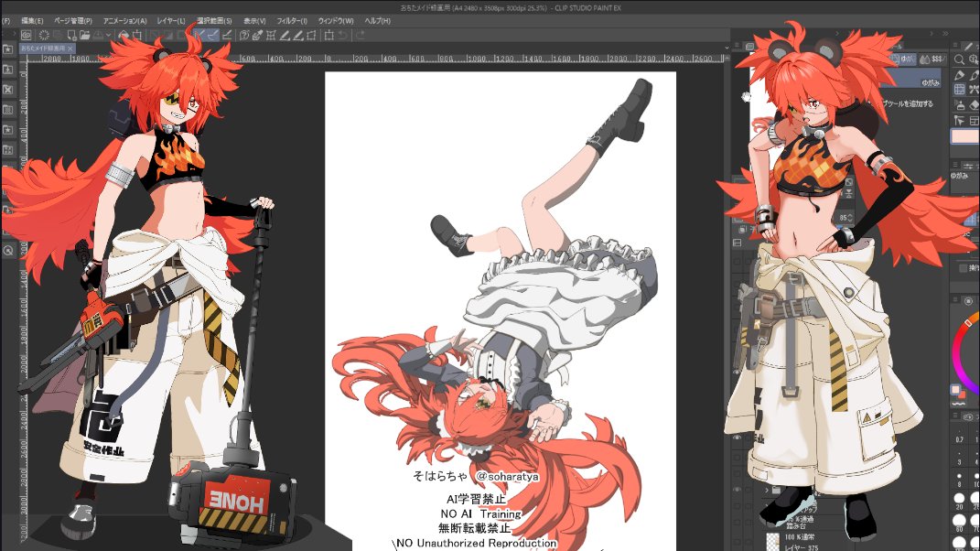This screenshot has height=551, width=980.
Task: Select the Zoom magnifier tool in tool palette
Action: click(x=959, y=59)
